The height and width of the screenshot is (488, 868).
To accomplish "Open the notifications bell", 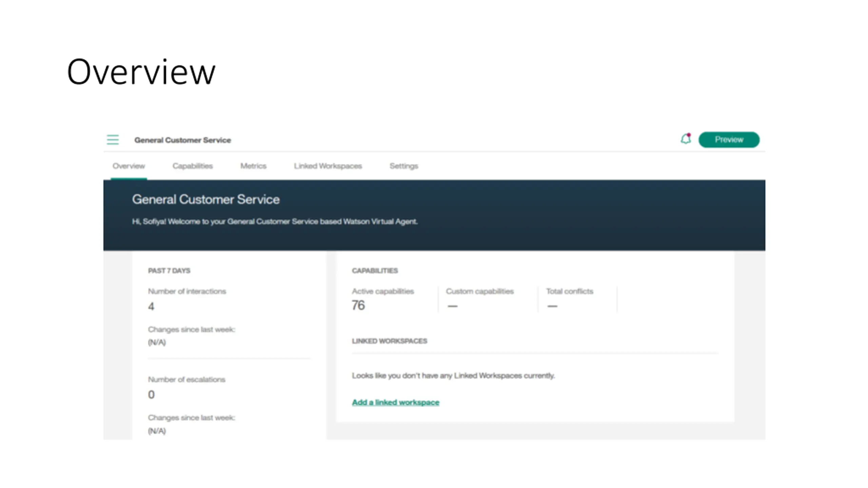I will tap(686, 139).
